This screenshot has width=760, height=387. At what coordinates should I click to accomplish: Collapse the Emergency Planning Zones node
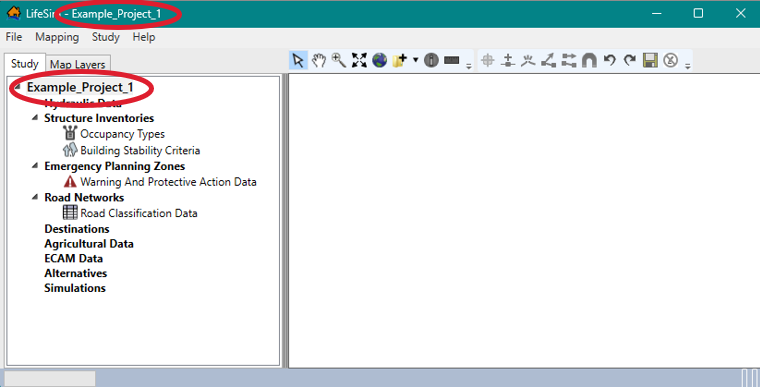(x=35, y=166)
